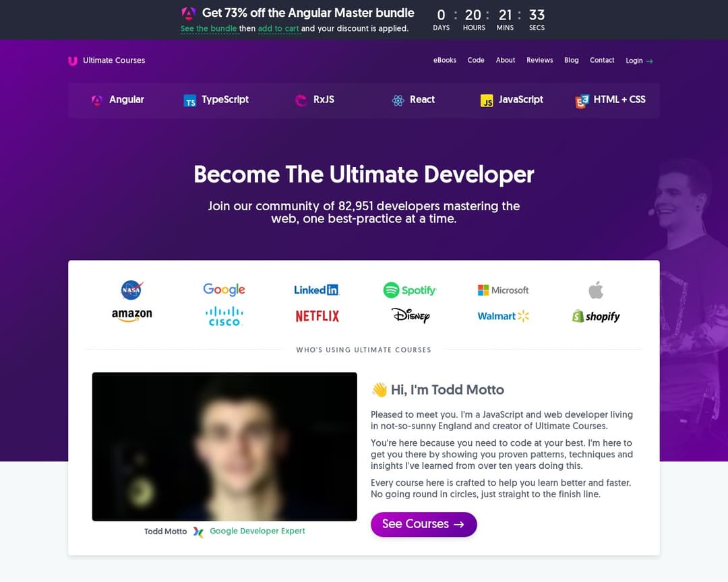Click the 'Hi, I'm Todd Motto' heading
728x582 pixels.
point(448,390)
